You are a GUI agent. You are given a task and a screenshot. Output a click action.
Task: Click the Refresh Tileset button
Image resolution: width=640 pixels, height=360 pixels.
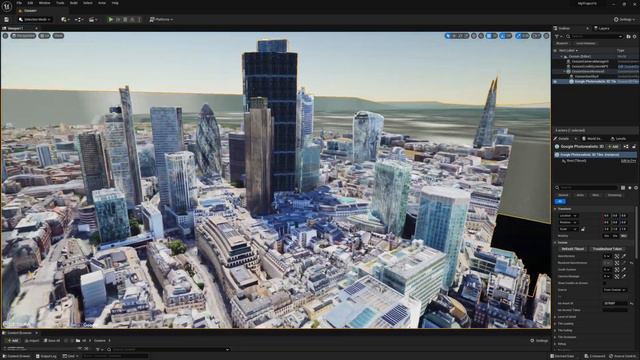point(573,249)
